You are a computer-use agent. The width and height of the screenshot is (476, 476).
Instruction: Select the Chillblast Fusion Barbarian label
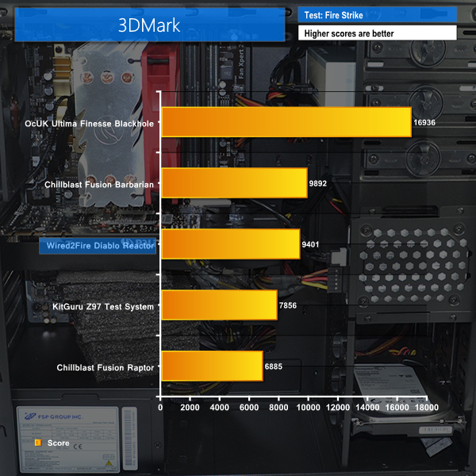click(x=99, y=185)
